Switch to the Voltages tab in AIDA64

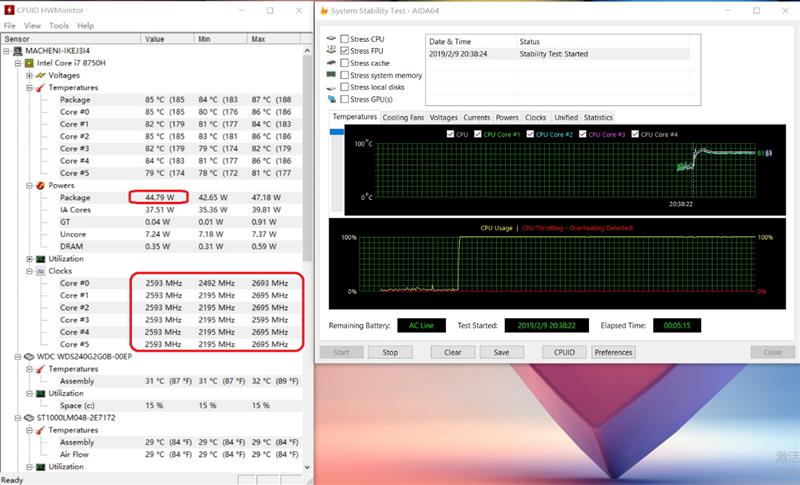pyautogui.click(x=443, y=117)
